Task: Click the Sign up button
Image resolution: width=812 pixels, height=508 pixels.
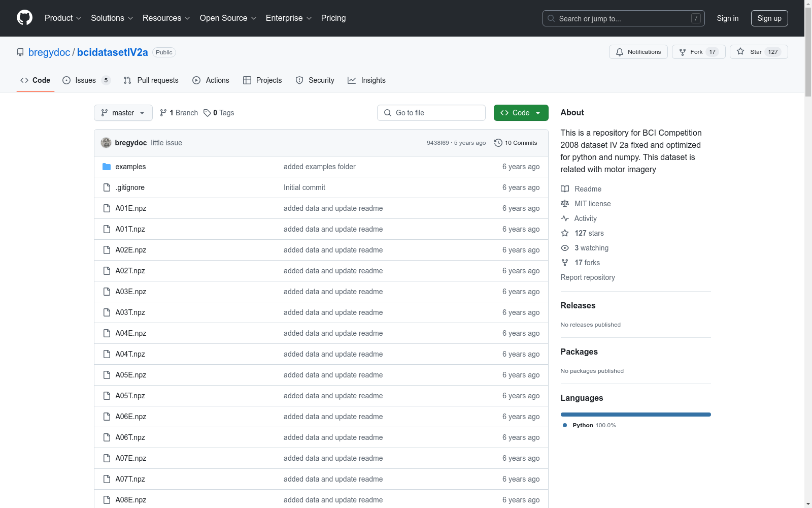Action: (769, 18)
